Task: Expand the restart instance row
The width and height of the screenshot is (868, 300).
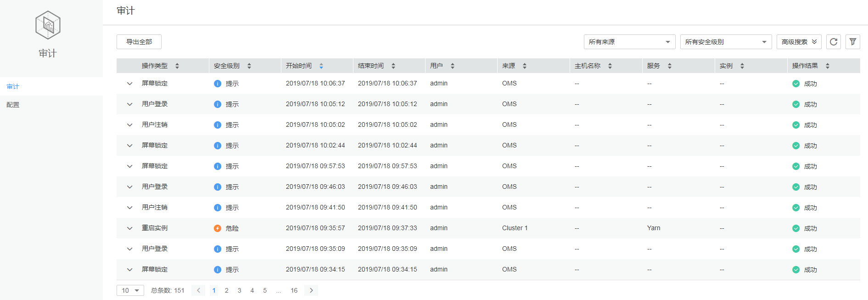Action: point(130,228)
